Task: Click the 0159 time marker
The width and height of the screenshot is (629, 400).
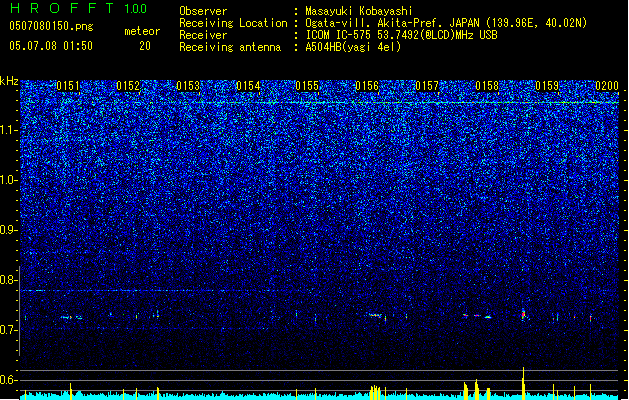Action: pyautogui.click(x=547, y=86)
